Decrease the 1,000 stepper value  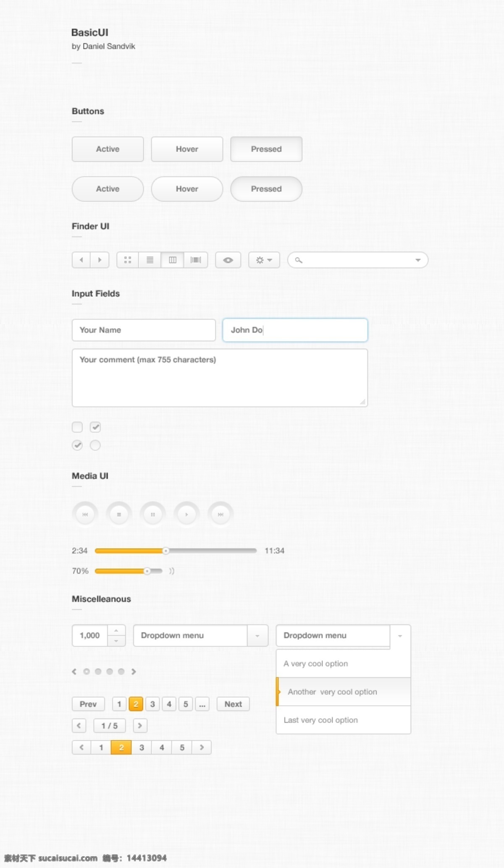[x=116, y=641]
